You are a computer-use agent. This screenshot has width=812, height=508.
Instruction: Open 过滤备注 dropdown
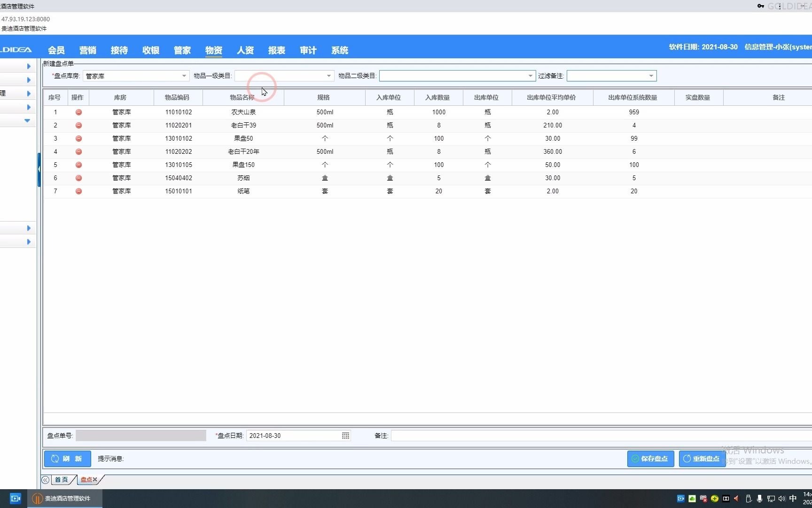click(x=651, y=76)
